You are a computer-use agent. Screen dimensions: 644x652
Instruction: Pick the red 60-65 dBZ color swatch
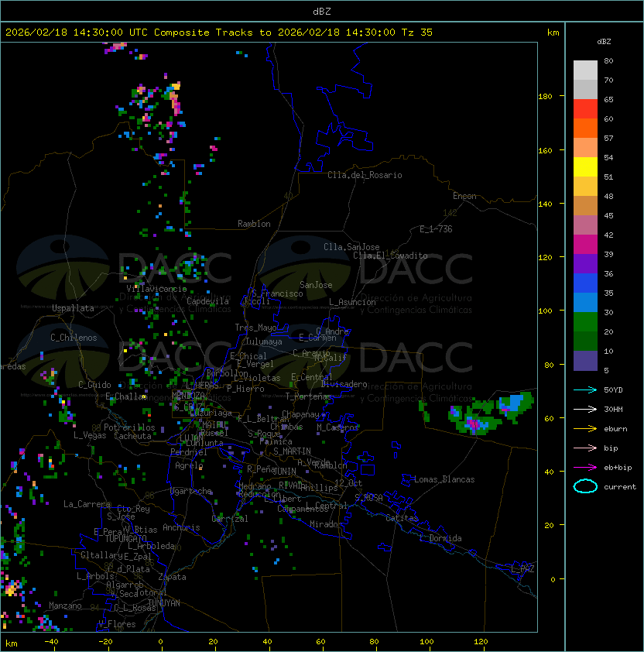(x=585, y=109)
